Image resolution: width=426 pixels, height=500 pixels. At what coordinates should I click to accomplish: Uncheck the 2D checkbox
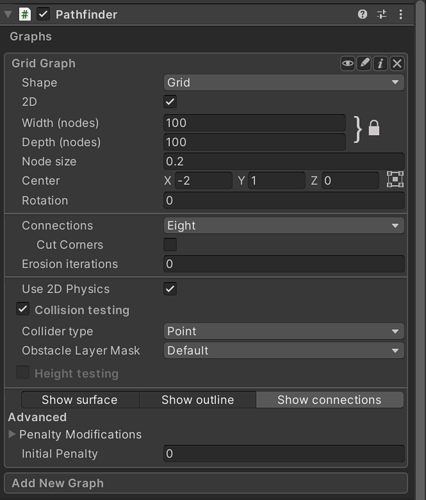pyautogui.click(x=170, y=102)
